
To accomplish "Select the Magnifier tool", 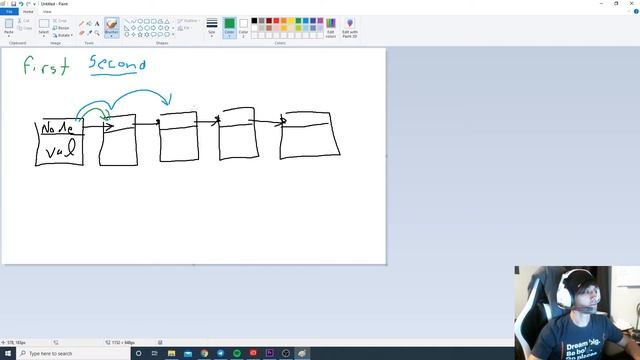I will coord(97,33).
